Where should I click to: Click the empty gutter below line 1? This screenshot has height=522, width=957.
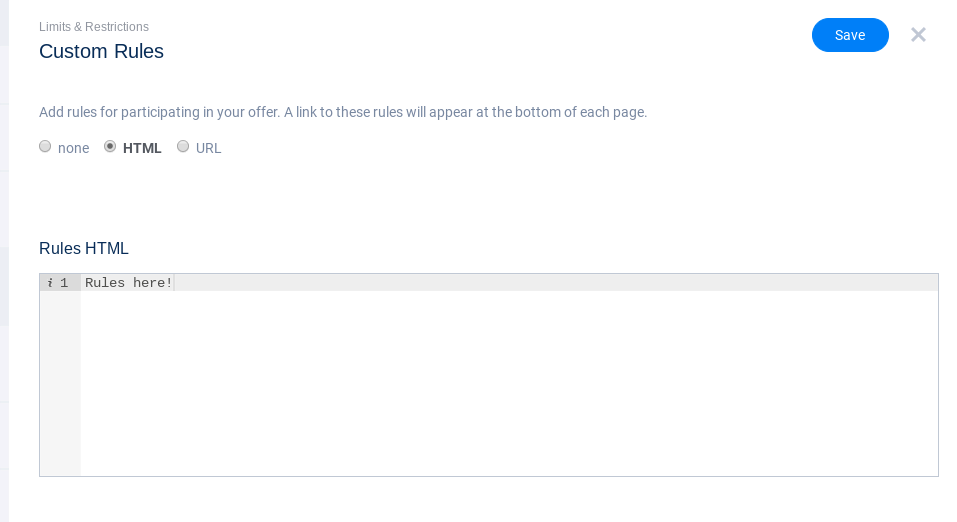[60, 390]
